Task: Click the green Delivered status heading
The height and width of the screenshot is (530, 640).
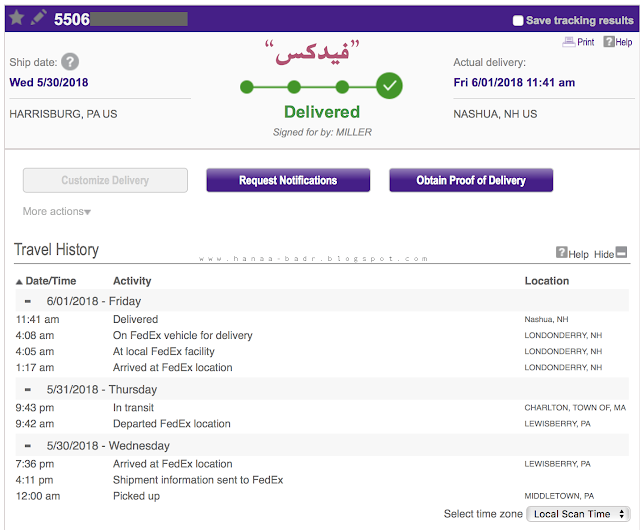Action: tap(322, 112)
